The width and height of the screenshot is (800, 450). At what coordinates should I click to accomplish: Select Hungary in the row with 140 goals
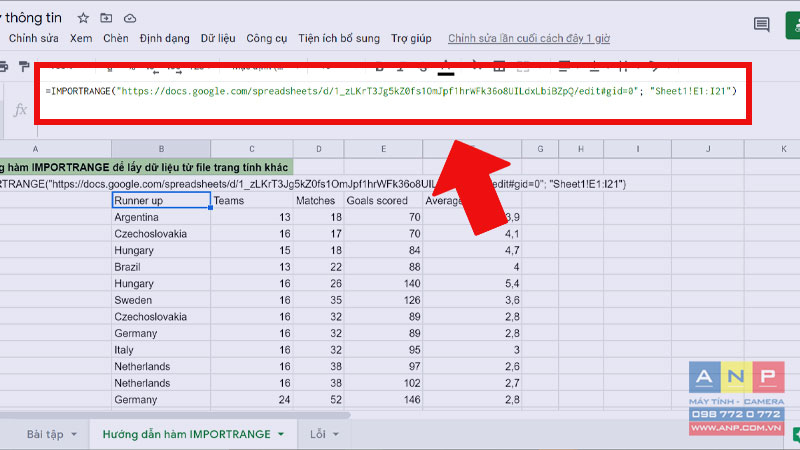(161, 284)
